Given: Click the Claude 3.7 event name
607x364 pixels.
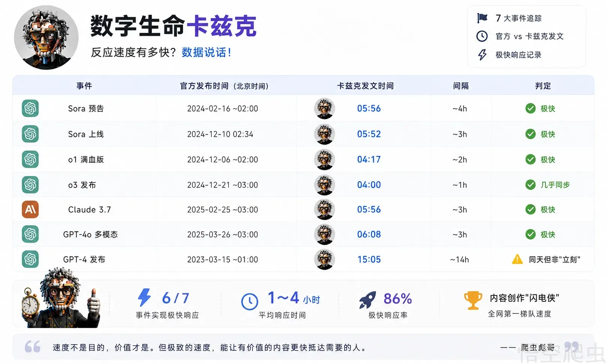Looking at the screenshot, I should tap(90, 210).
